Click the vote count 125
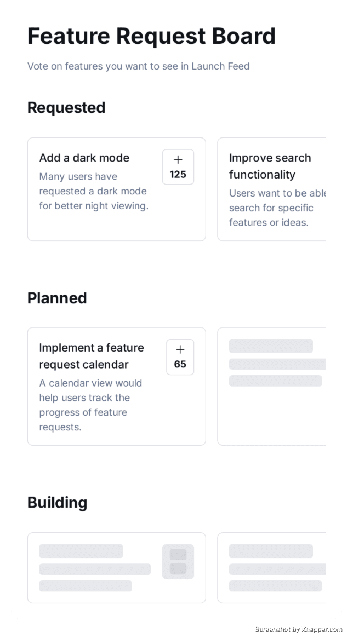This screenshot has width=353, height=644. pyautogui.click(x=178, y=174)
